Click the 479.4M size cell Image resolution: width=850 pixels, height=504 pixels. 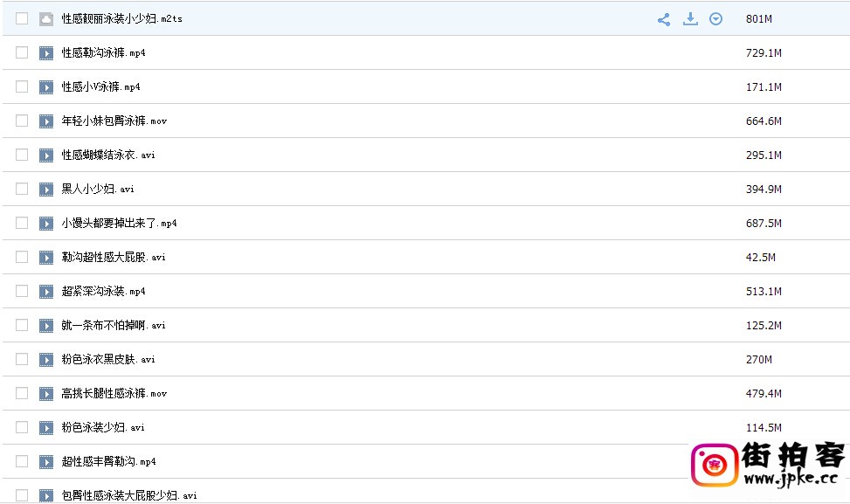coord(764,394)
